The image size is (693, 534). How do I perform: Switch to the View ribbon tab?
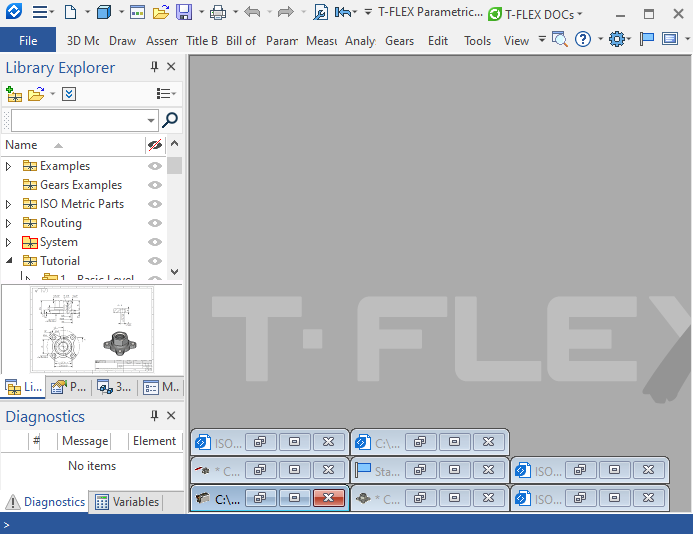coord(516,41)
